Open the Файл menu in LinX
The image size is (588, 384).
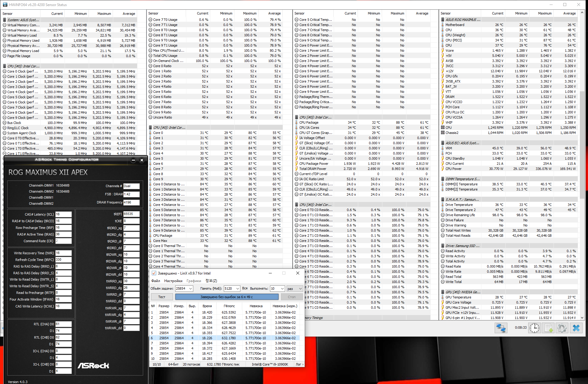(x=156, y=281)
